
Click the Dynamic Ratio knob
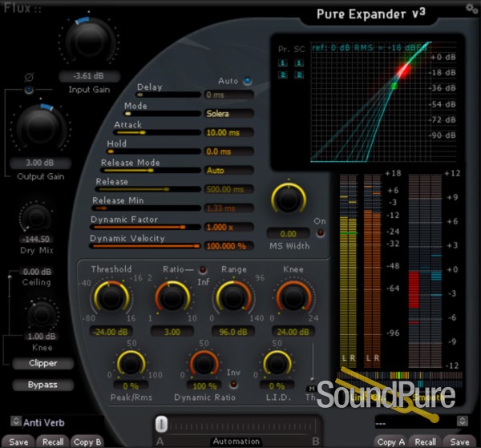[204, 364]
